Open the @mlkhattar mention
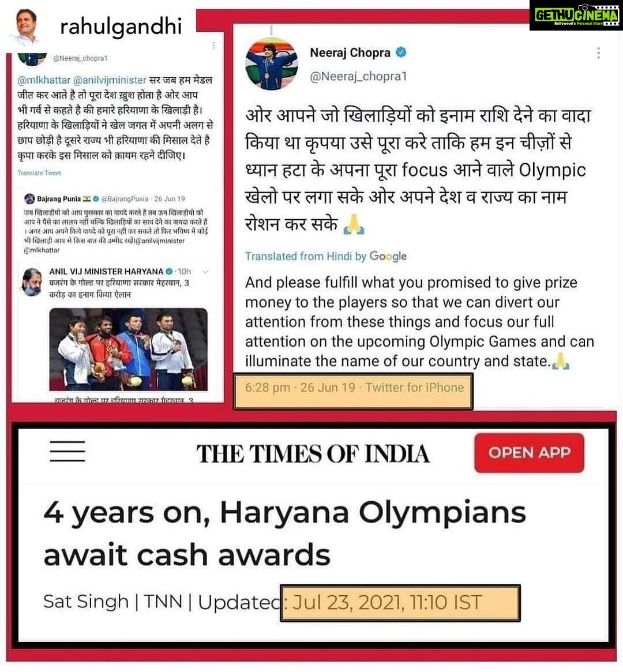The height and width of the screenshot is (672, 623). pos(44,80)
